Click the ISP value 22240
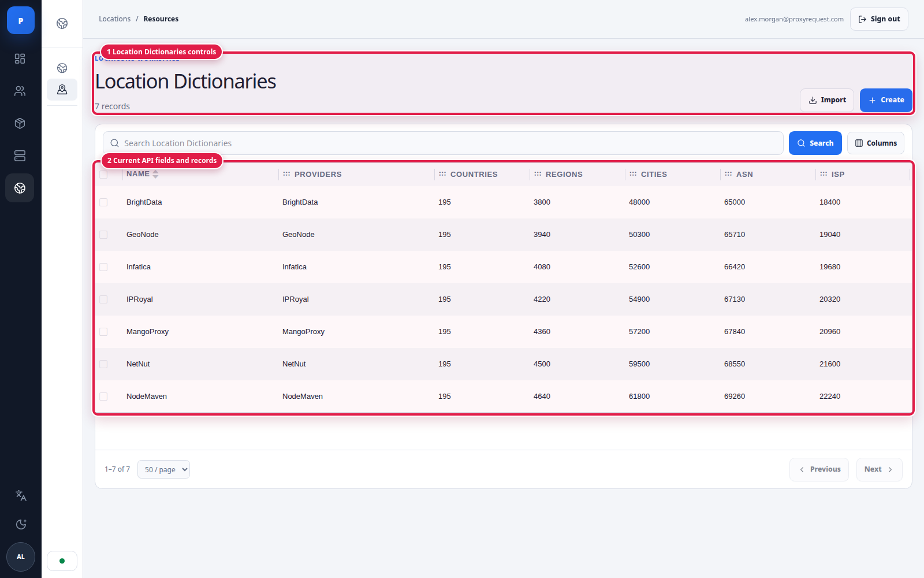924x578 pixels. (x=830, y=397)
